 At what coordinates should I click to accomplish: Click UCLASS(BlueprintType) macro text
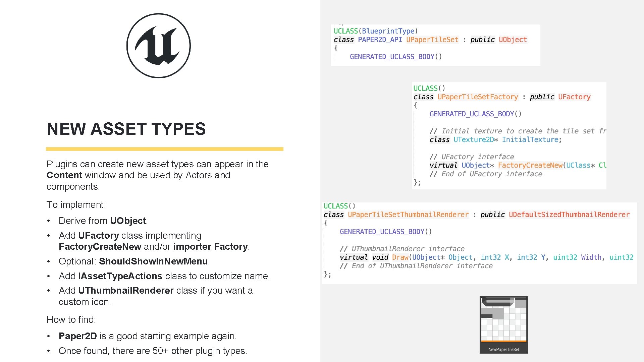[376, 31]
